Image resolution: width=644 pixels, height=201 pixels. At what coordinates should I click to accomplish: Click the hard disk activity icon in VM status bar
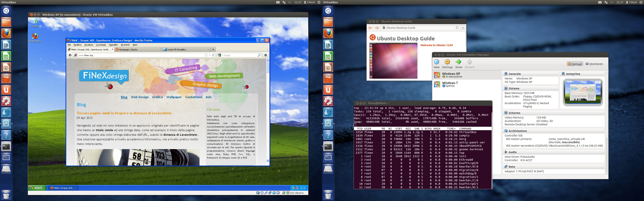[258, 193]
